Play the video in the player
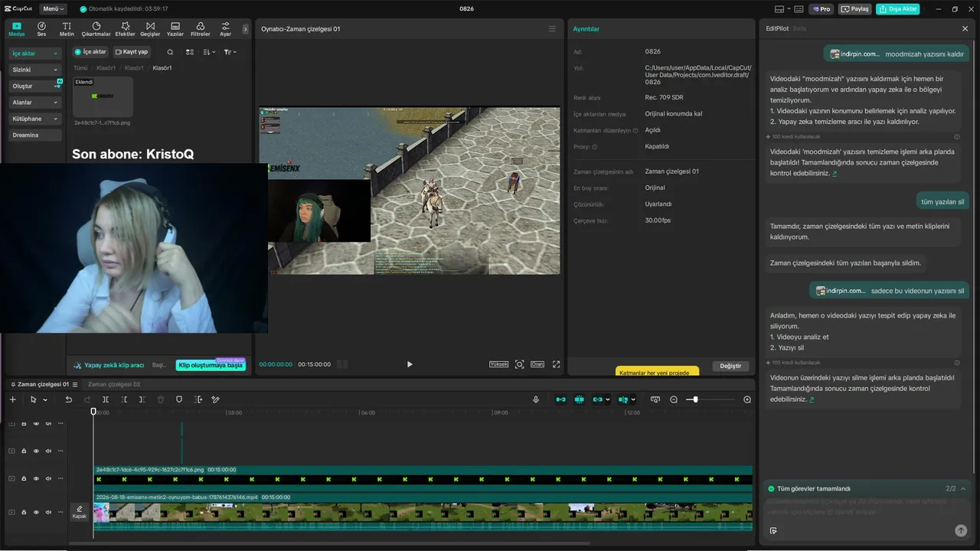Viewport: 980px width, 551px height. (410, 364)
